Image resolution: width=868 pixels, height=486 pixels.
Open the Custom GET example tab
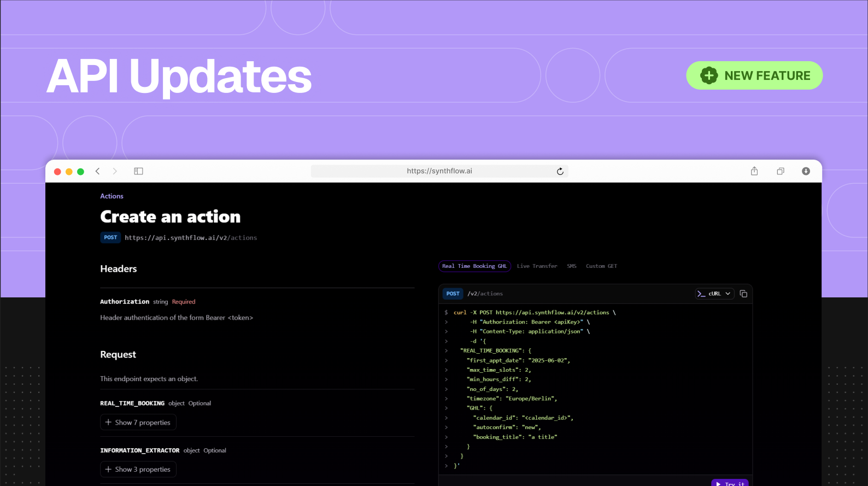pyautogui.click(x=601, y=266)
